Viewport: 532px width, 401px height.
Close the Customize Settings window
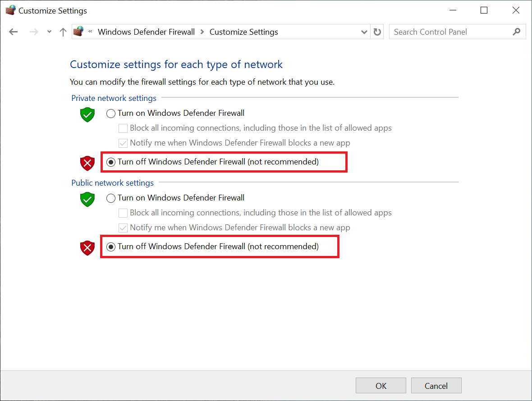pyautogui.click(x=516, y=10)
